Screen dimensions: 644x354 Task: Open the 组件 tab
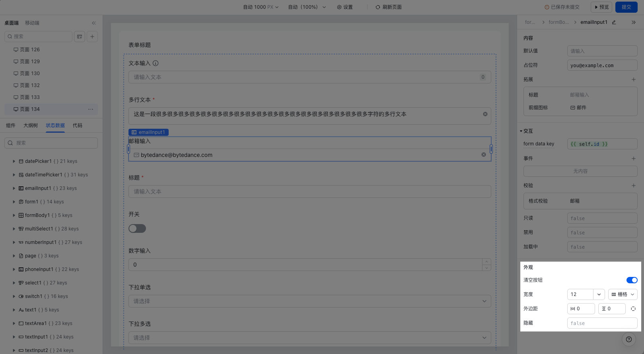pyautogui.click(x=11, y=126)
